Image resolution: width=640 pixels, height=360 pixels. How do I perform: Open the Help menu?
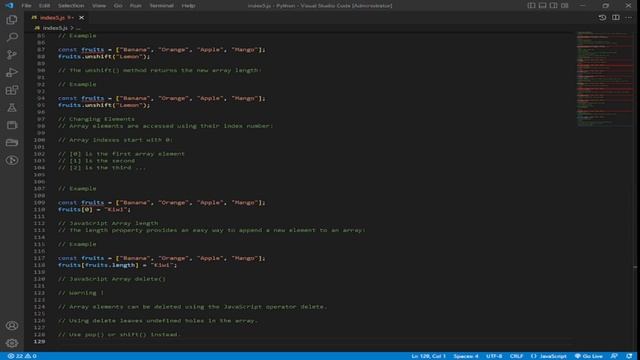(188, 5)
